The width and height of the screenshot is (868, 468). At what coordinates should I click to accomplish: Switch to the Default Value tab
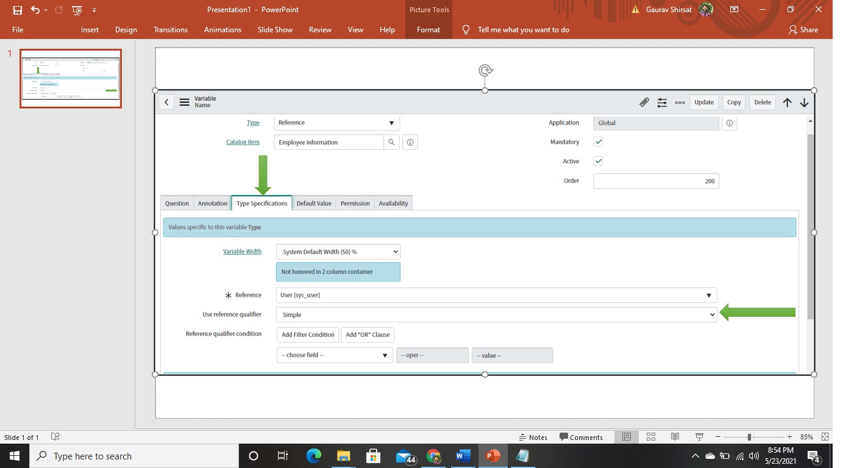314,203
